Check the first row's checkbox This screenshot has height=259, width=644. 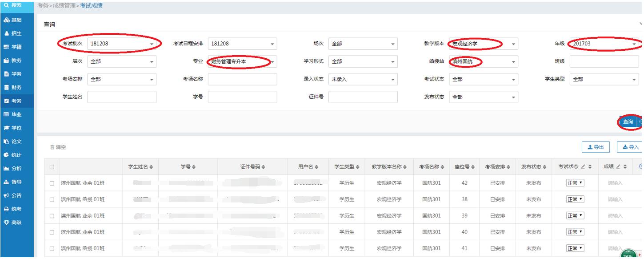tap(52, 183)
